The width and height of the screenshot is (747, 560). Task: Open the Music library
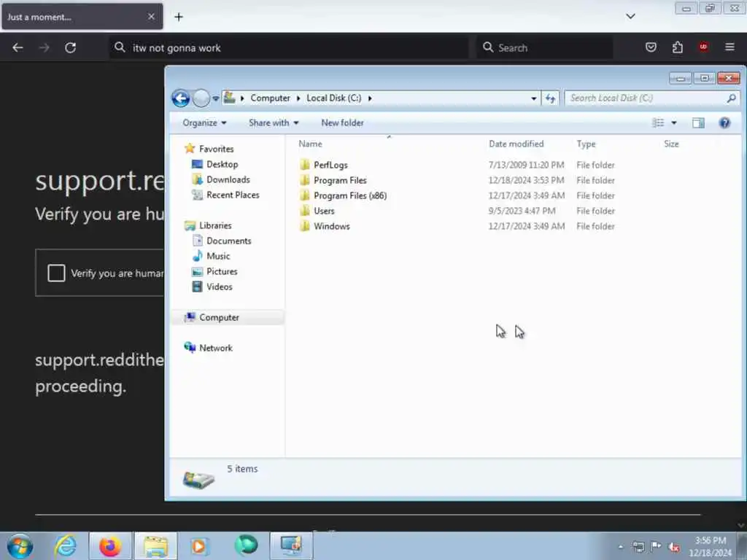coord(218,256)
